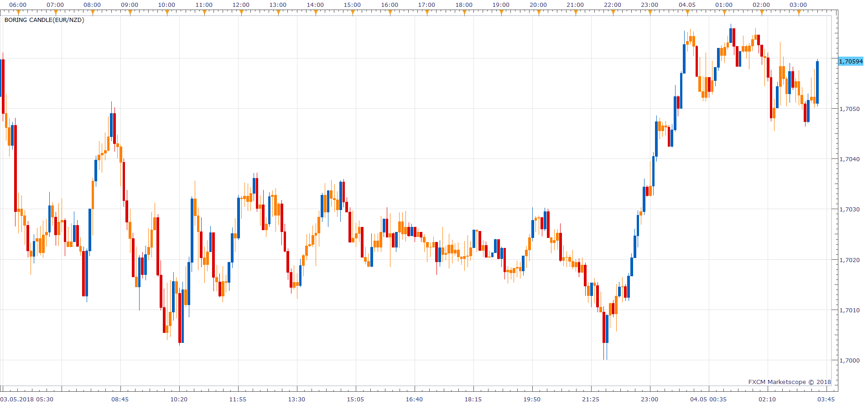This screenshot has width=868, height=405.
Task: Select the orange marker below 09:00
Action: tap(130, 12)
